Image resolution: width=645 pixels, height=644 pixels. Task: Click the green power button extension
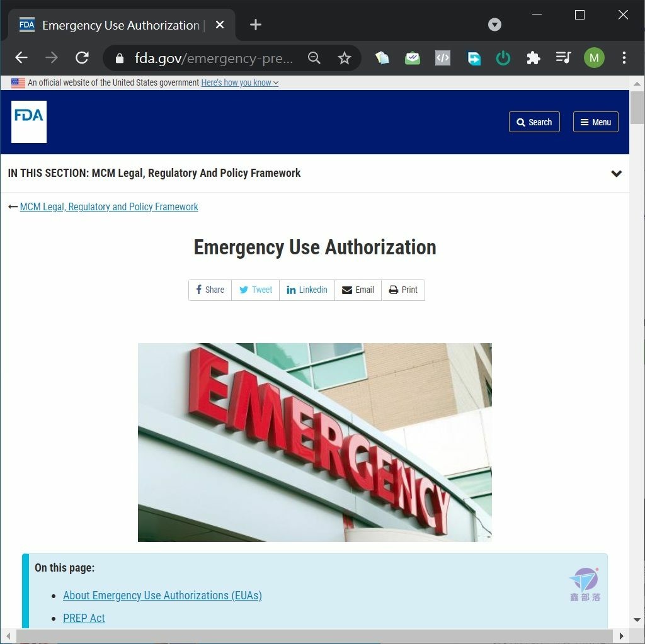pos(503,58)
